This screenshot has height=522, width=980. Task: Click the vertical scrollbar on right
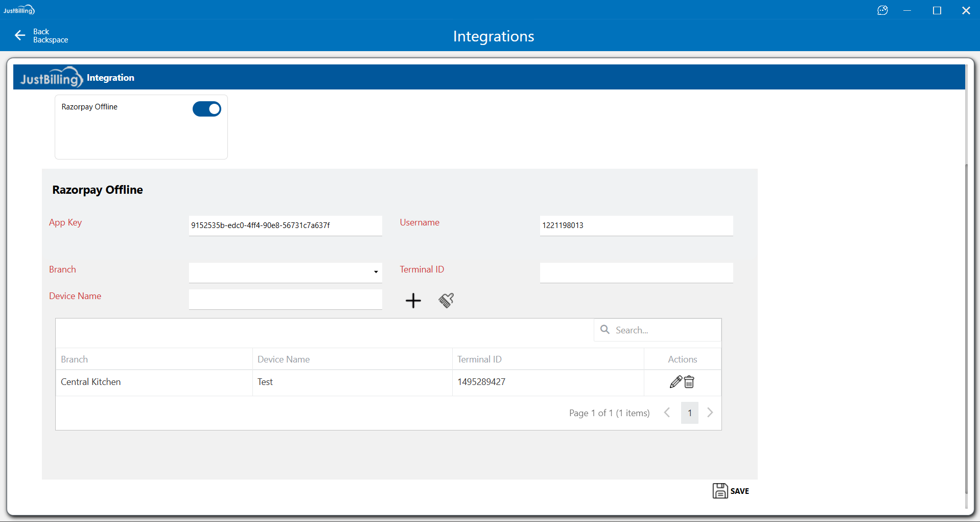click(966, 327)
